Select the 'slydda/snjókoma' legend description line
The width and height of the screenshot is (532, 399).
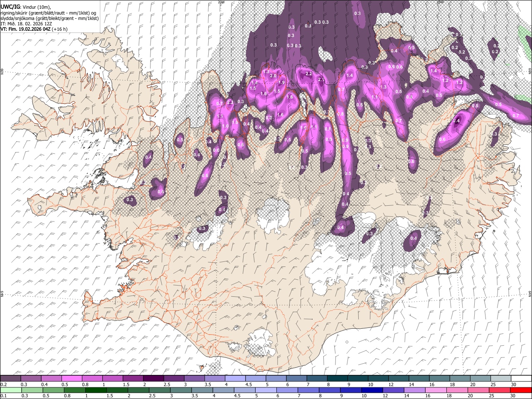pyautogui.click(x=49, y=18)
